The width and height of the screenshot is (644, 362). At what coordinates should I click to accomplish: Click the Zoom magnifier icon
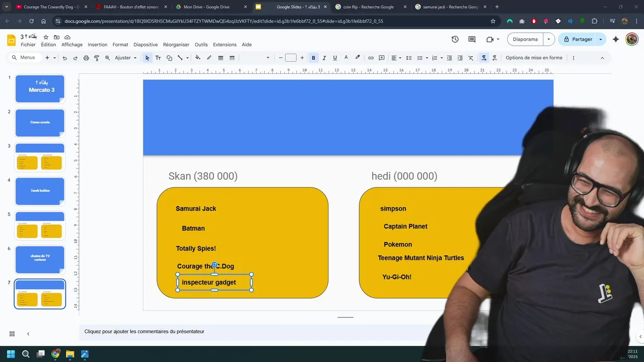tap(107, 58)
